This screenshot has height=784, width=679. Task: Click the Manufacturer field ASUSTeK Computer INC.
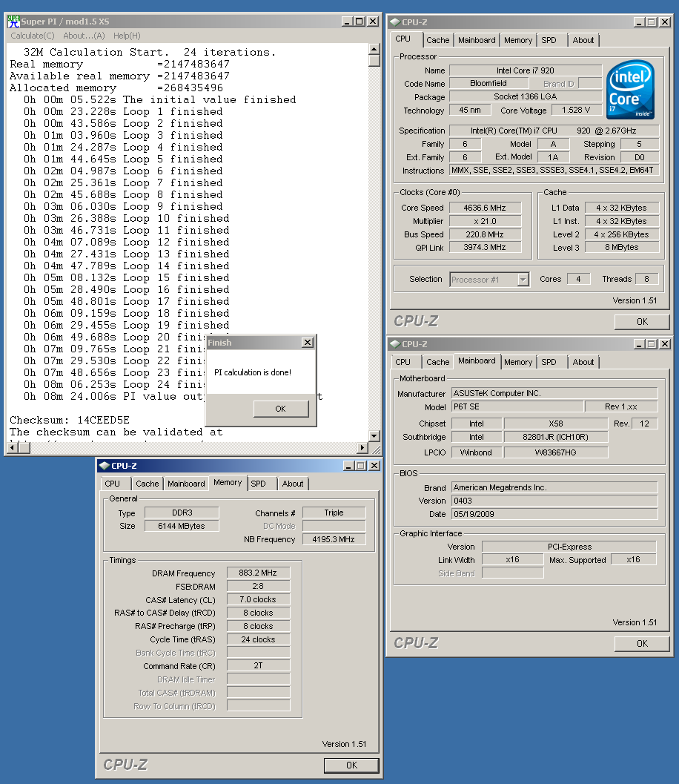[x=554, y=394]
